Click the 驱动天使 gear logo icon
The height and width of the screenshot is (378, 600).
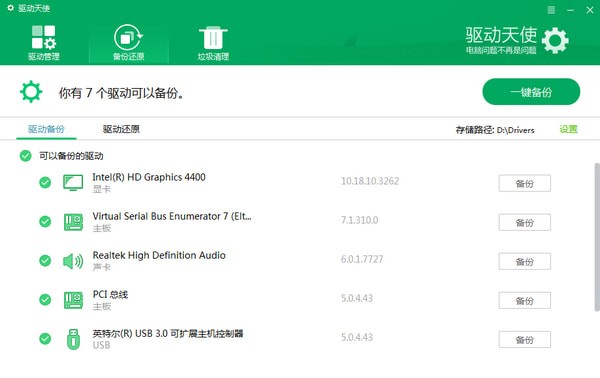(555, 40)
